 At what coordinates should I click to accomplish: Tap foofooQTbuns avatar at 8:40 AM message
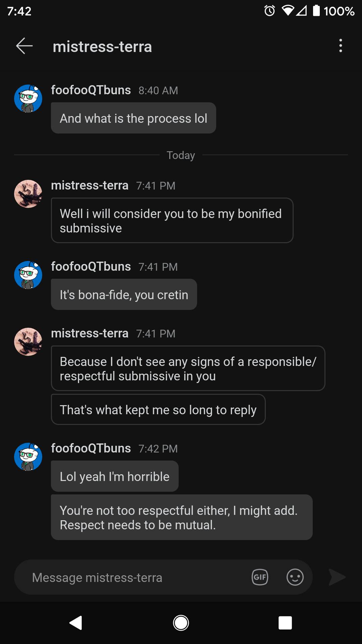28,99
